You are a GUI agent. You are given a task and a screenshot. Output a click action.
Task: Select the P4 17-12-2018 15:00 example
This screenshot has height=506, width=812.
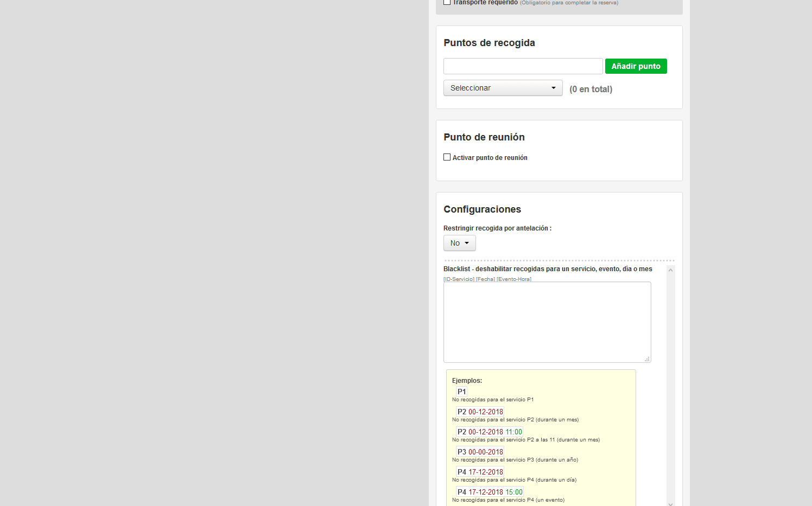point(490,492)
